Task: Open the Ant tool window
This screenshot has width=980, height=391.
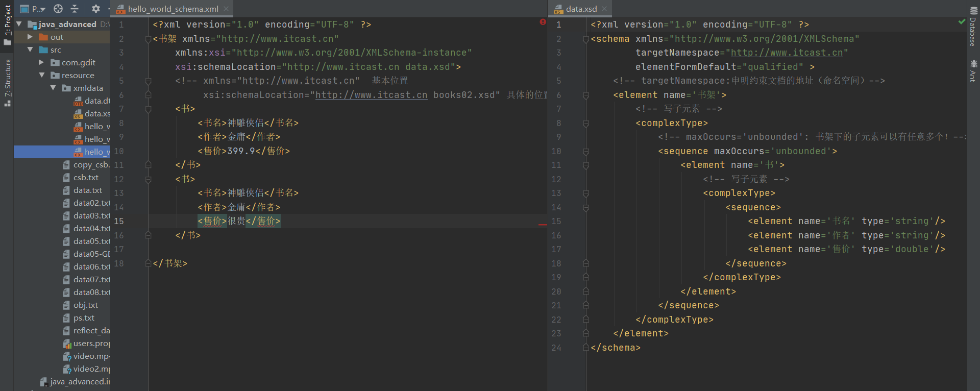Action: pos(973,70)
